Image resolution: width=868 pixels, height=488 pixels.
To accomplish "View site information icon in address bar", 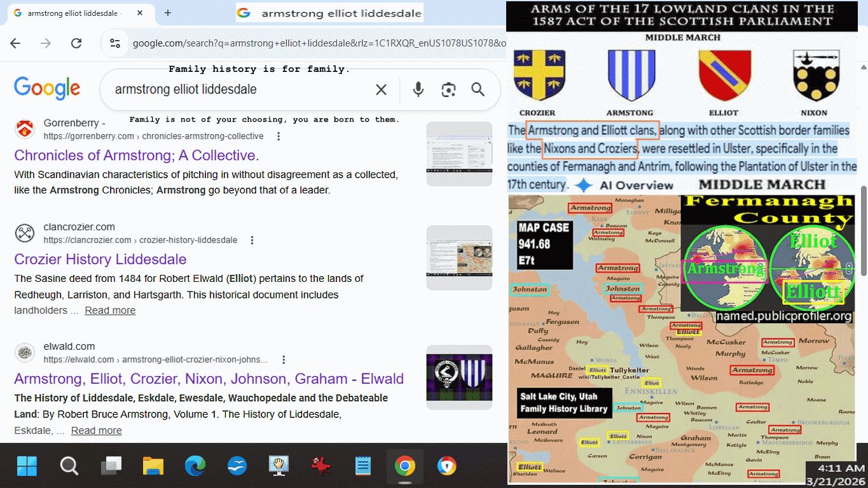I will tap(115, 43).
